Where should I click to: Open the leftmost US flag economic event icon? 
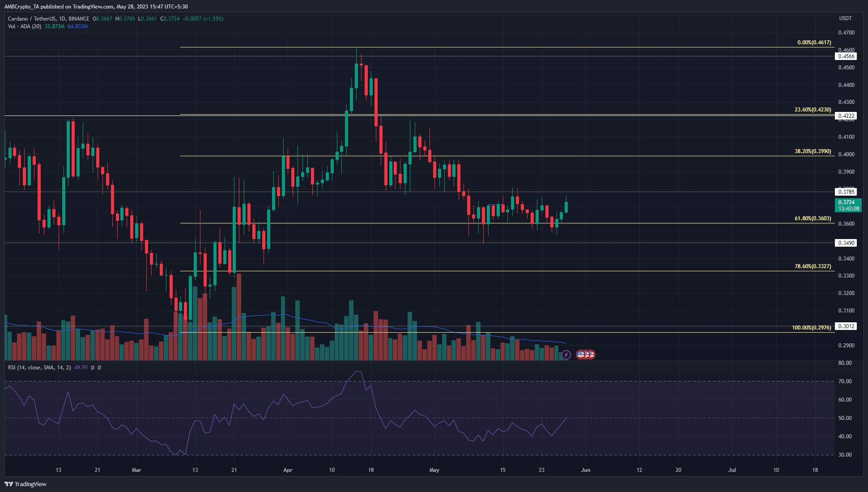(581, 355)
